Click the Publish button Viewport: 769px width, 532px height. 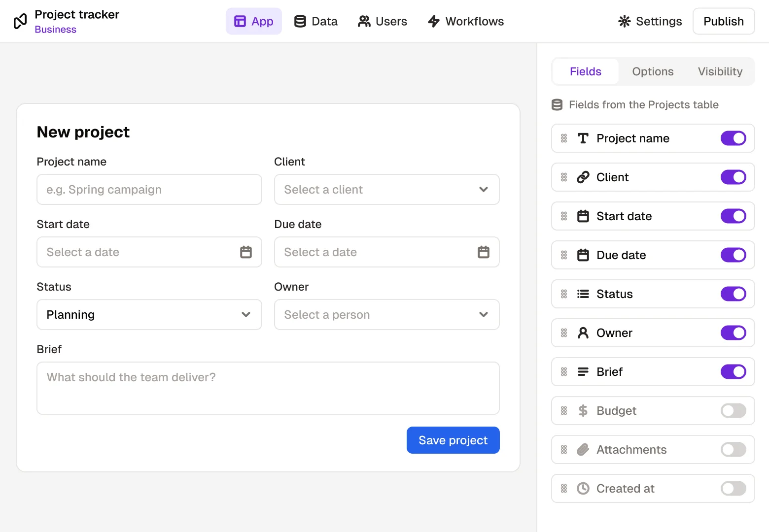(x=724, y=21)
